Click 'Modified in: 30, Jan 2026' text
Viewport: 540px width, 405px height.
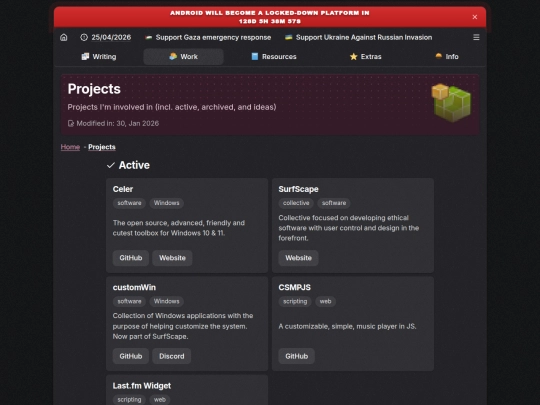pos(117,123)
